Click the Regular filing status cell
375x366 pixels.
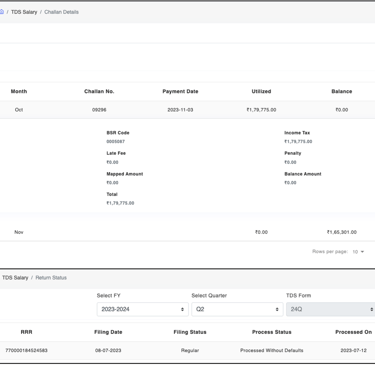coord(190,350)
